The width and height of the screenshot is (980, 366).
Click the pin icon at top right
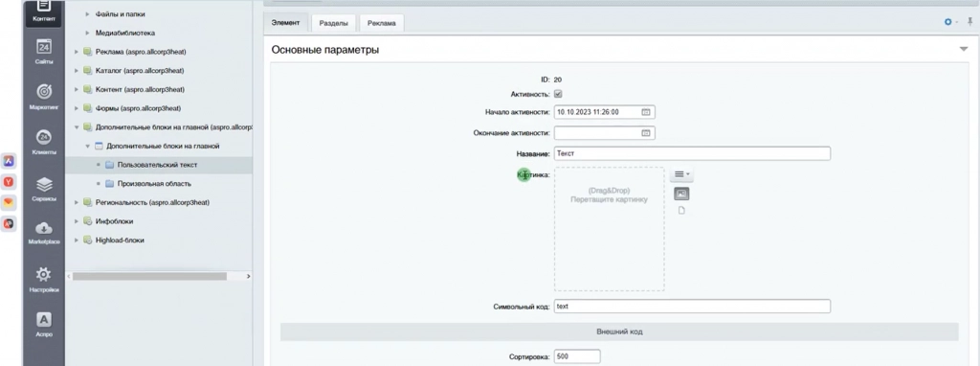pos(970,22)
